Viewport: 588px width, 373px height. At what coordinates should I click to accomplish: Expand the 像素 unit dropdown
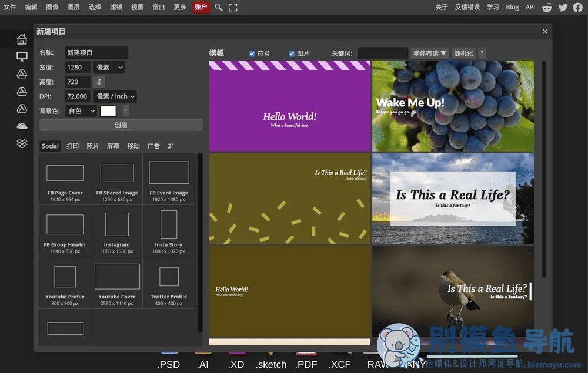(x=109, y=68)
